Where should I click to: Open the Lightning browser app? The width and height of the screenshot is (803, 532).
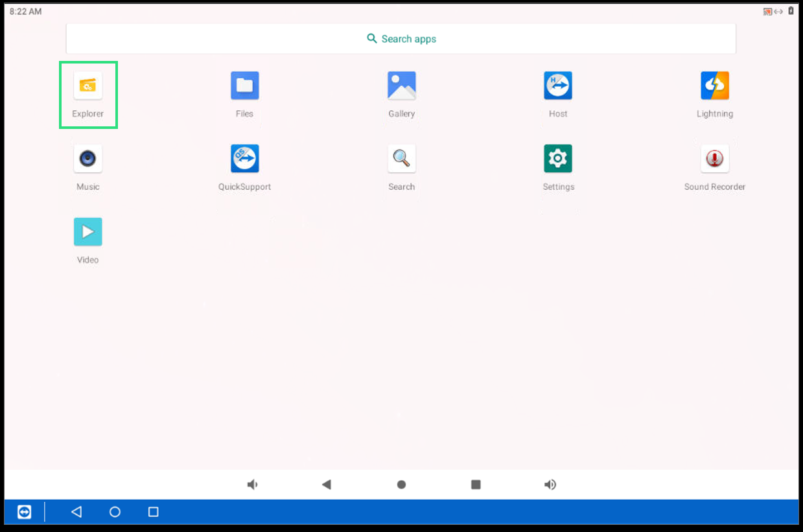click(714, 86)
